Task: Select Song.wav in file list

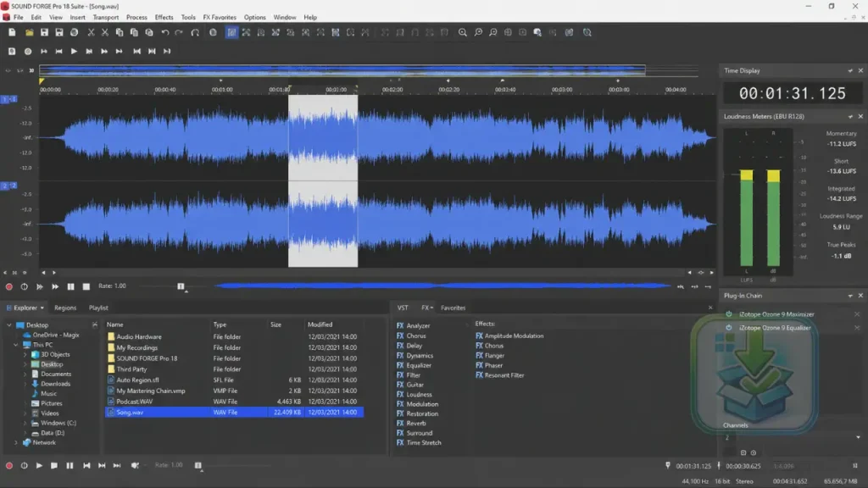Action: coord(234,413)
